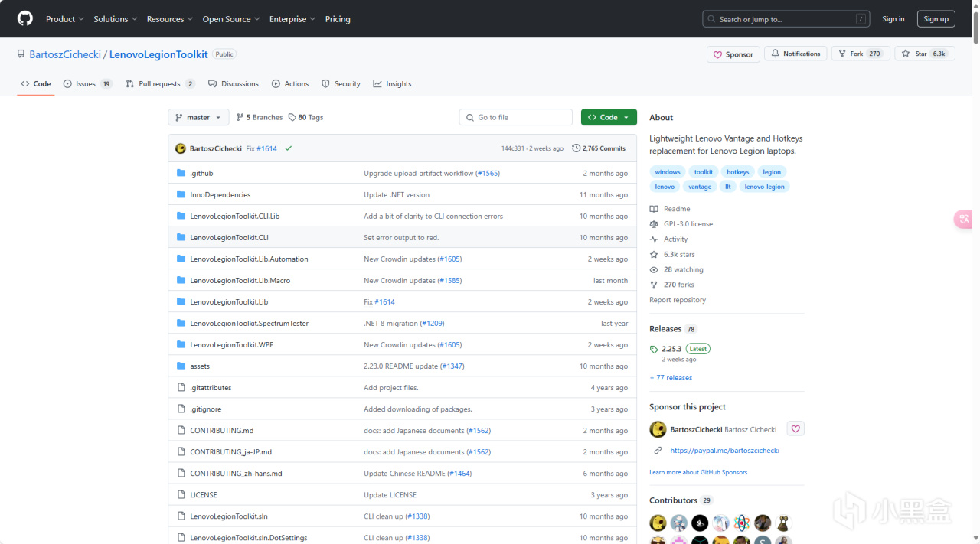This screenshot has width=980, height=544.
Task: Open the master branch selector
Action: pyautogui.click(x=198, y=117)
